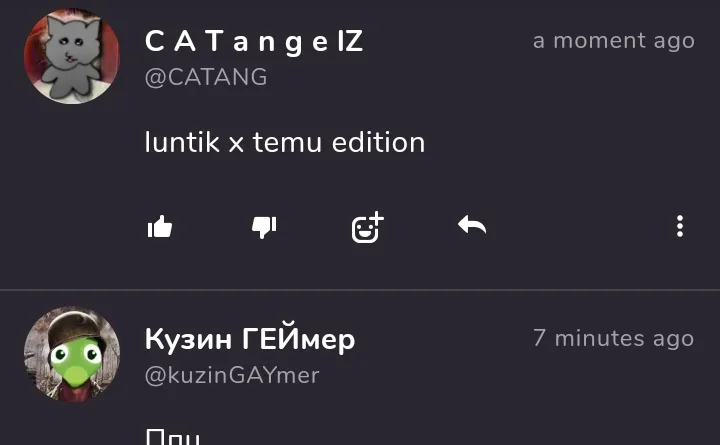Click the word 'temu' in the comment
The height and width of the screenshot is (445, 720).
pos(287,142)
